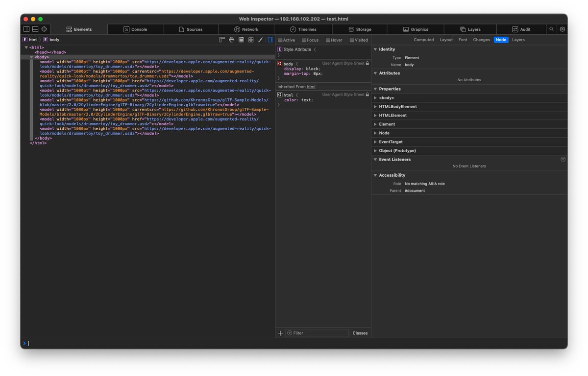
Task: Switch to the Graphics tab
Action: tap(416, 29)
